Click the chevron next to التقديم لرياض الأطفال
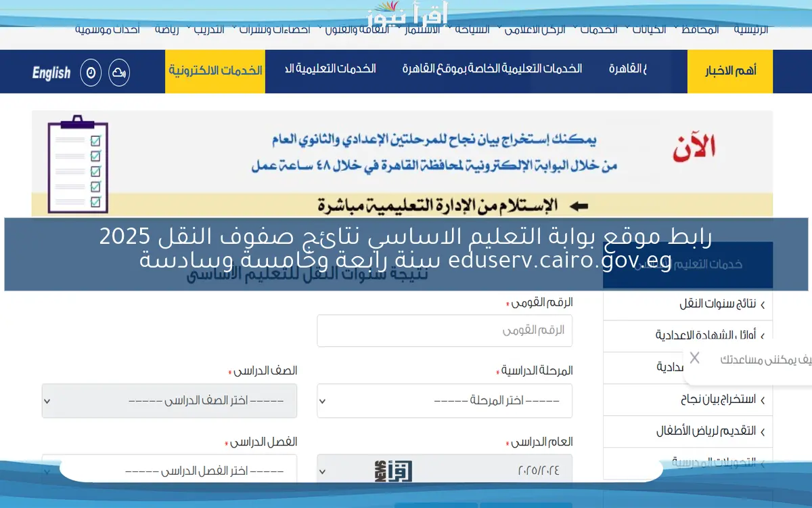 763,431
